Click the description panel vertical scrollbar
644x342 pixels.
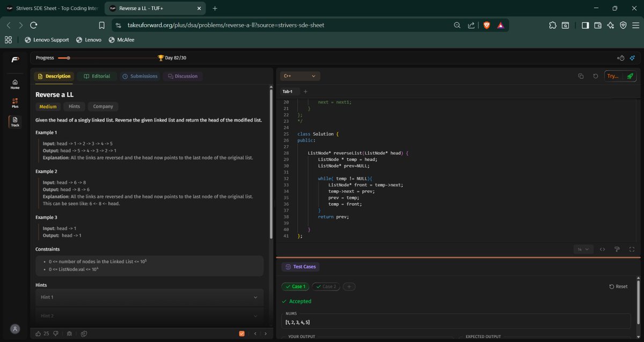tap(271, 163)
